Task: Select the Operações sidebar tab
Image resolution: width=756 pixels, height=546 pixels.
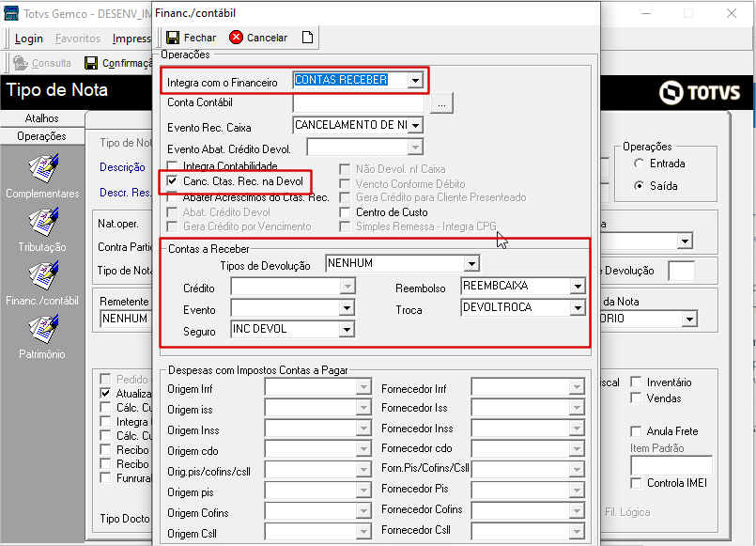Action: 42,136
